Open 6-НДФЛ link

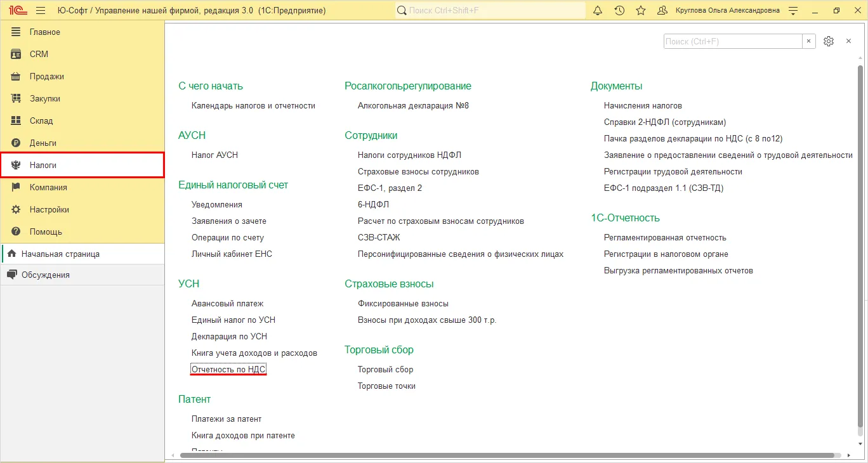point(373,204)
